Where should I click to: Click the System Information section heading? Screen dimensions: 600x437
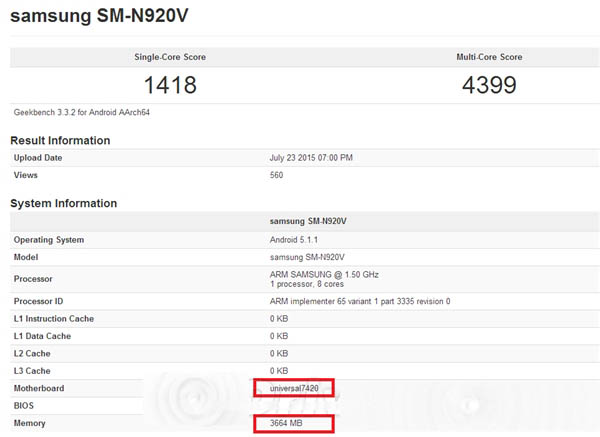[63, 203]
